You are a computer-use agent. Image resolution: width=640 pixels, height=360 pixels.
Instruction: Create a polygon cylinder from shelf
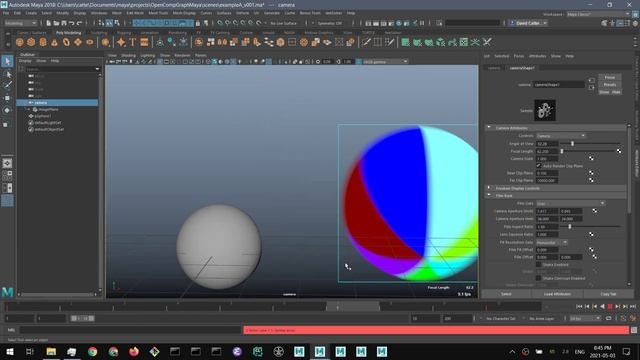coord(43,42)
